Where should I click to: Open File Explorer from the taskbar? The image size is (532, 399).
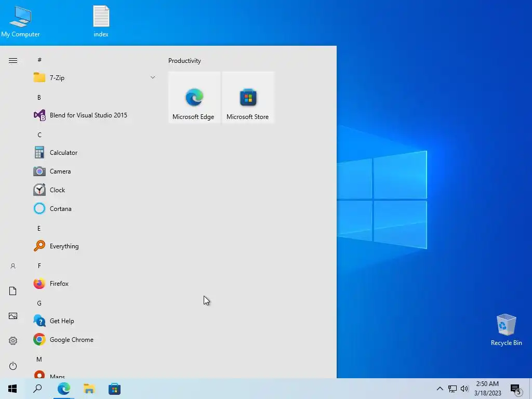tap(89, 389)
